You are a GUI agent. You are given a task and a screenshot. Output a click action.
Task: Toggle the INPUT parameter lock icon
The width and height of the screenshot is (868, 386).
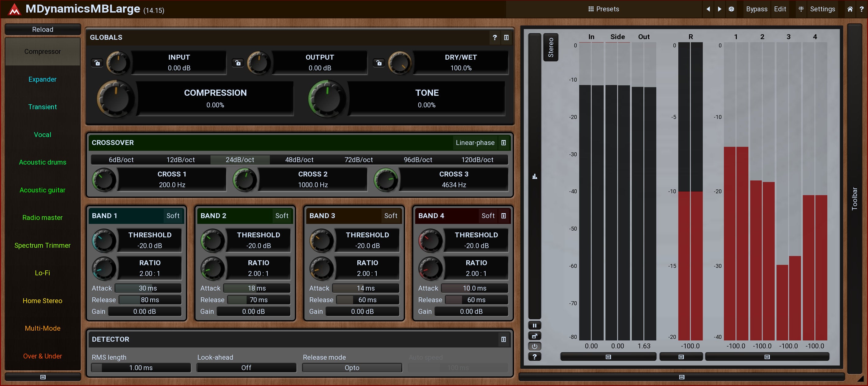coord(97,63)
